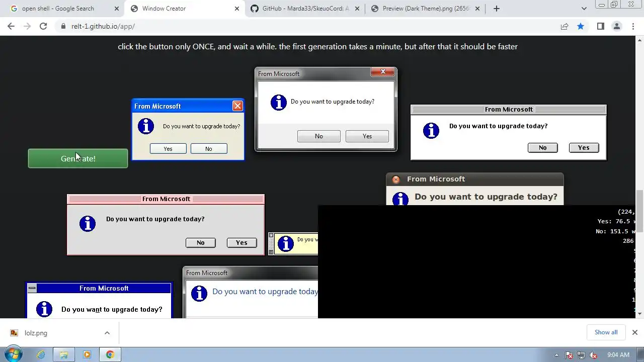The height and width of the screenshot is (362, 644).
Task: Show hidden system tray icons
Action: point(556,355)
